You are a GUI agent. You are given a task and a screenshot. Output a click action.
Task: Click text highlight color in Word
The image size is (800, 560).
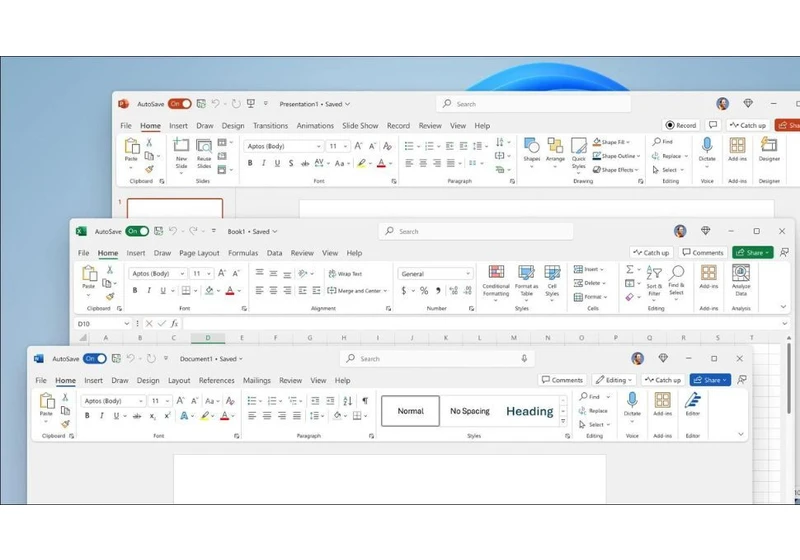coord(205,416)
